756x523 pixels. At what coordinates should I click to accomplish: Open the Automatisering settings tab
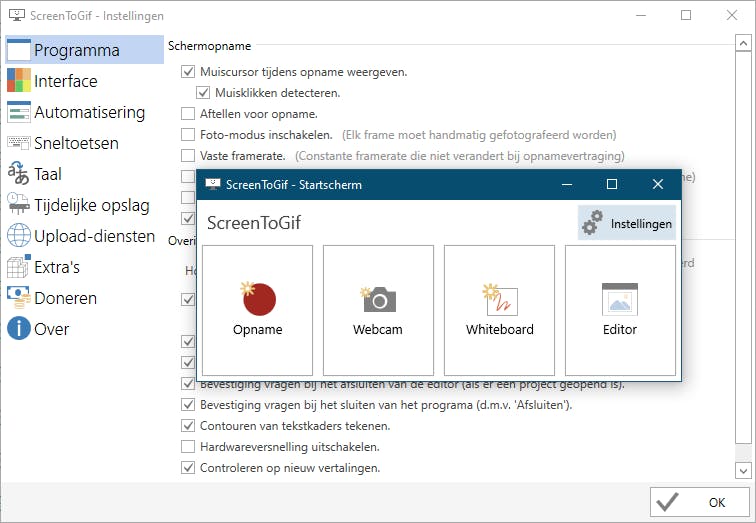(84, 112)
